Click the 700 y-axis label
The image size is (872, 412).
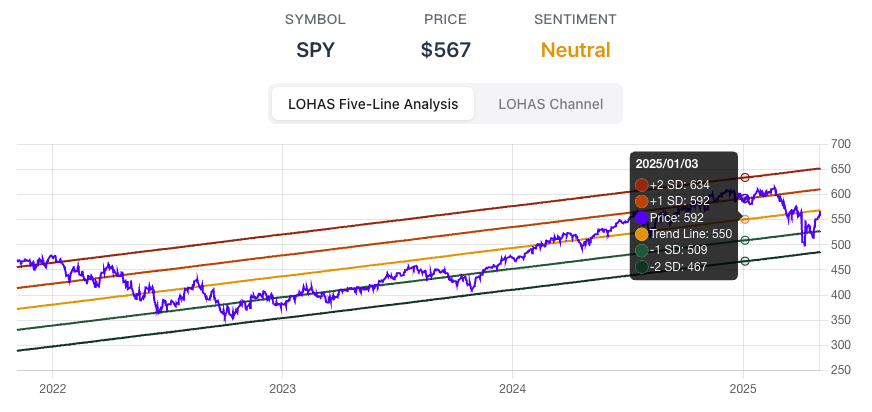coord(840,145)
